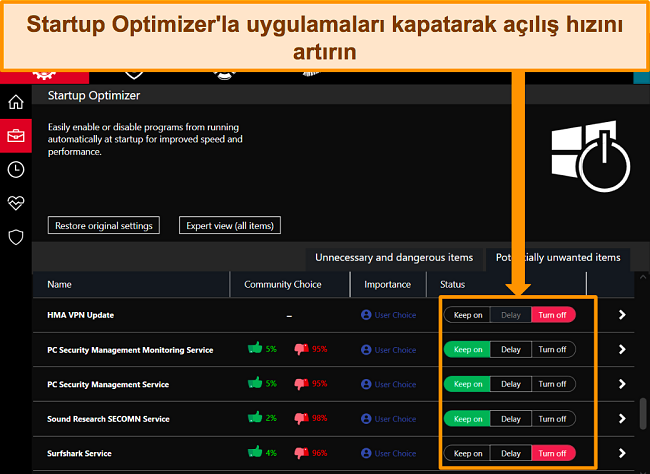Click thumbs-down icon for PC Security Management Service
This screenshot has width=650, height=474.
click(x=301, y=384)
